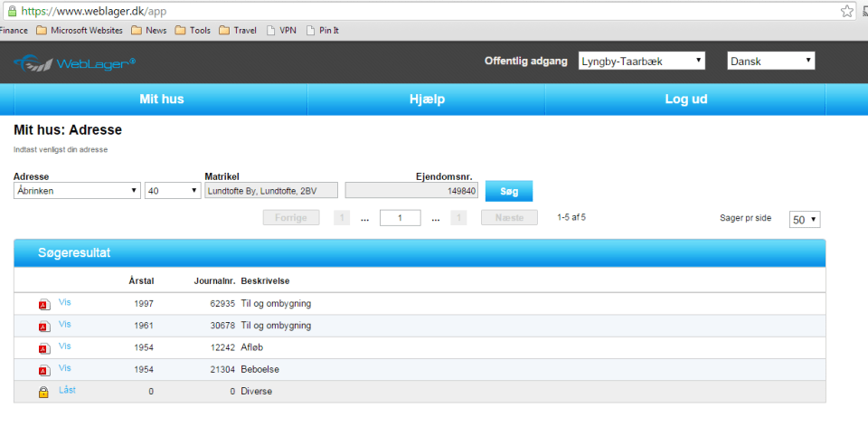Screen dimensions: 868x427
Task: Click the PDF icon for 1961 record
Action: click(43, 327)
